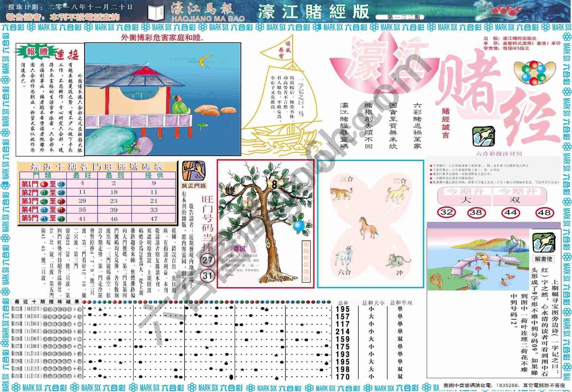
Task: Click the hand icon above 捉正門路
Action: point(194,170)
